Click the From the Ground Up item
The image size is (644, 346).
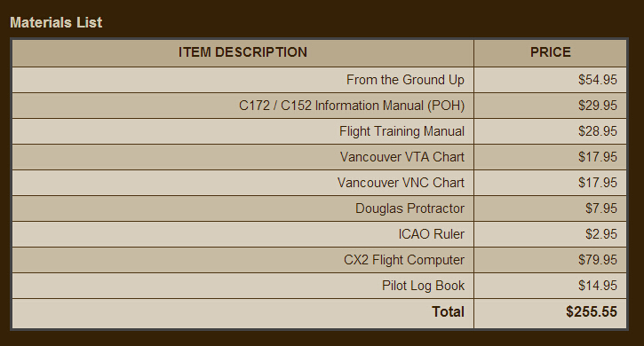[405, 80]
